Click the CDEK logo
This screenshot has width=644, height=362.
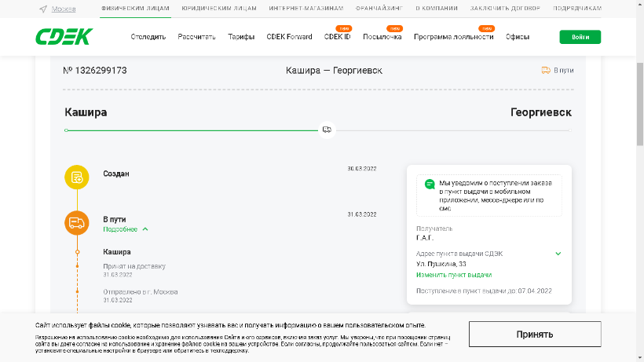tap(64, 37)
